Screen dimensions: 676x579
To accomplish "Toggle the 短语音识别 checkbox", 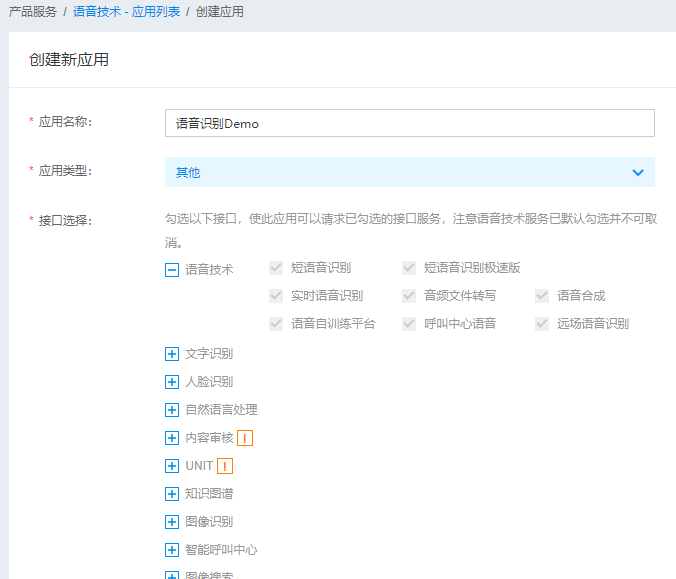I will tap(276, 268).
